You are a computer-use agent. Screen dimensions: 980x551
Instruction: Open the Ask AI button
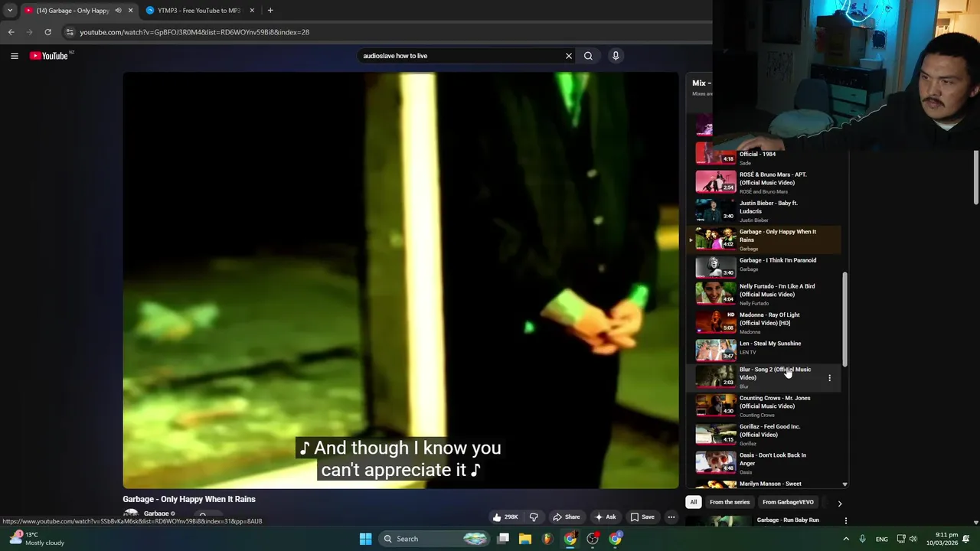point(606,517)
